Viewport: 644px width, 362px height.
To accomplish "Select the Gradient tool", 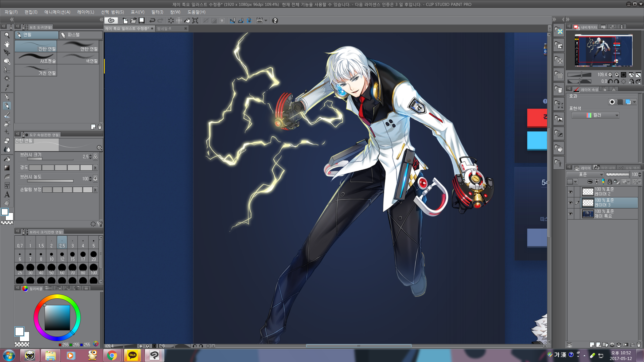I will pos(7,168).
